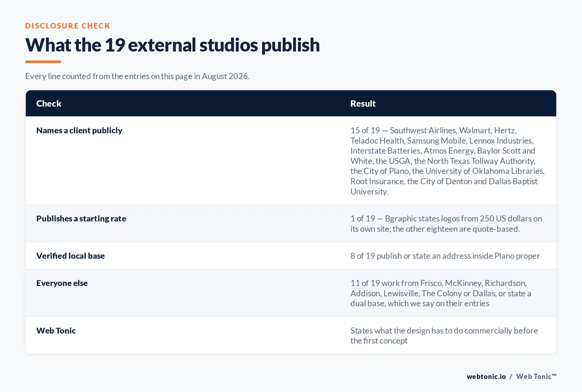Click the '1 of 19 — Bgraphic states logos' cell
The height and width of the screenshot is (392, 582).
point(446,224)
